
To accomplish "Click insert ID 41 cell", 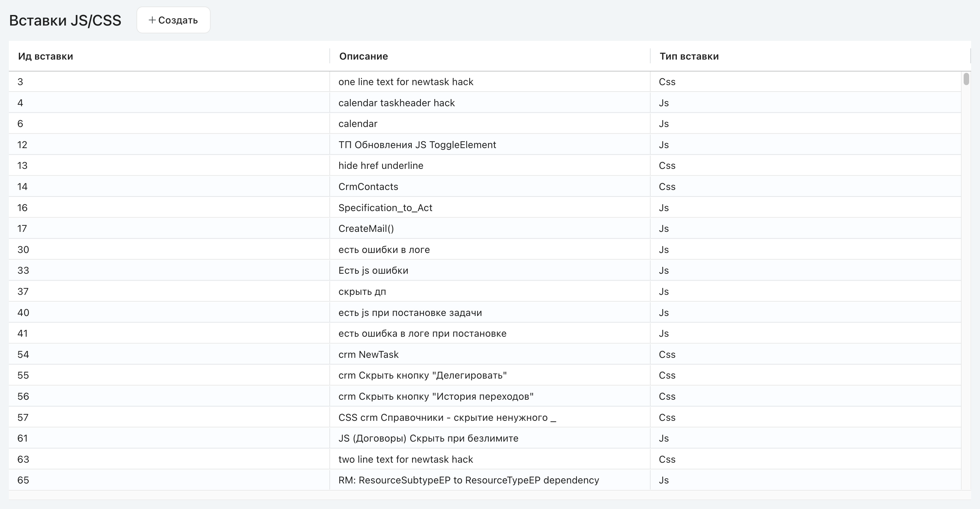I will coord(169,334).
